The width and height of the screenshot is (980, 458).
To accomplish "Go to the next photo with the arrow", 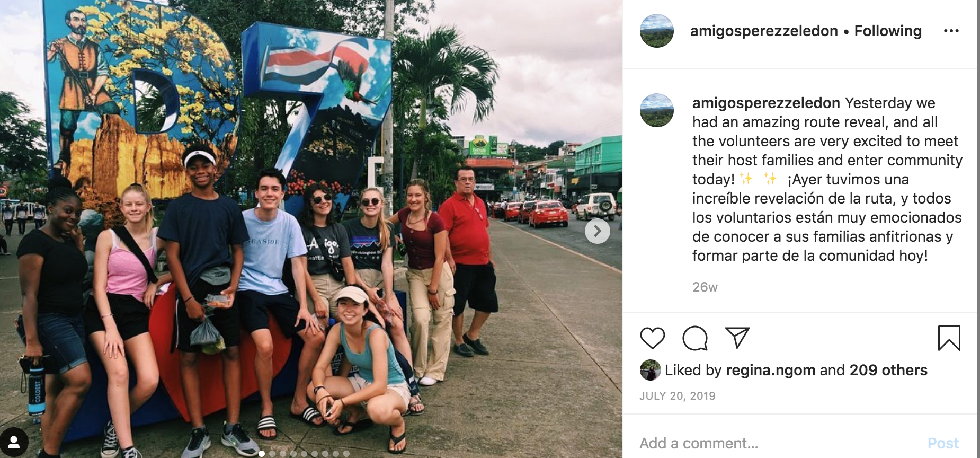I will pos(598,231).
